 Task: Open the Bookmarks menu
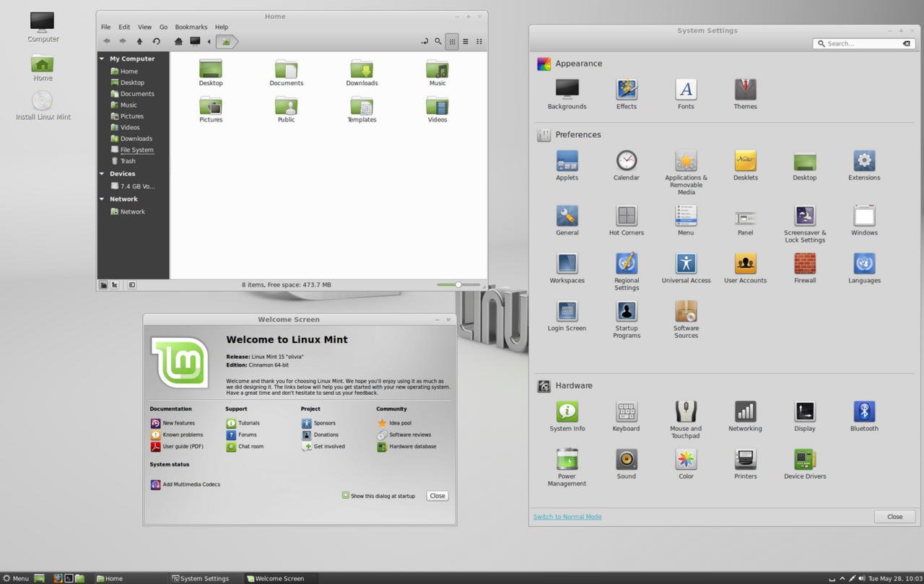(191, 27)
